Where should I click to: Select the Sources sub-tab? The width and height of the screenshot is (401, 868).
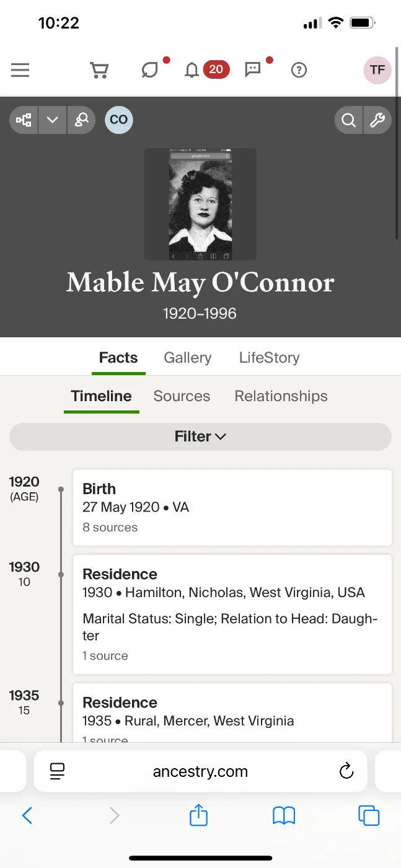click(x=182, y=396)
